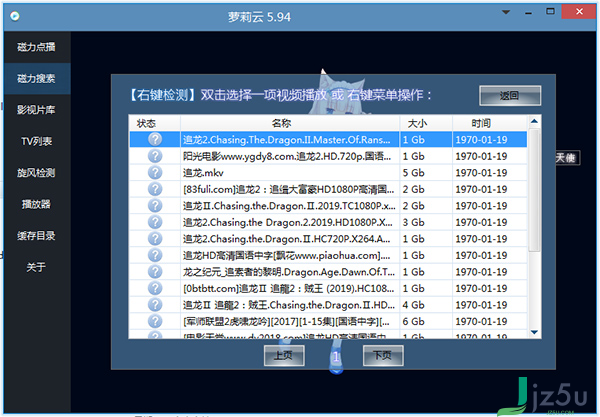Select 追龙HD高清国语中字 piaohua result
This screenshot has width=600, height=417.
[x=328, y=255]
